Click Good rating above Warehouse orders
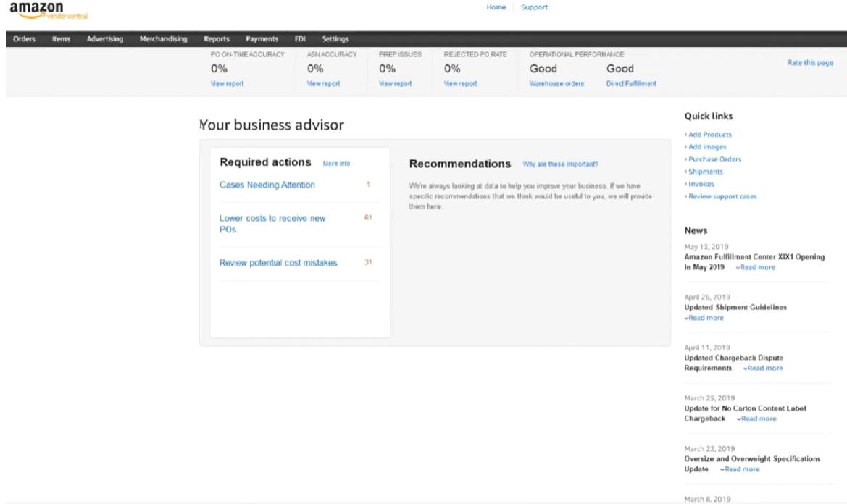 coord(543,69)
